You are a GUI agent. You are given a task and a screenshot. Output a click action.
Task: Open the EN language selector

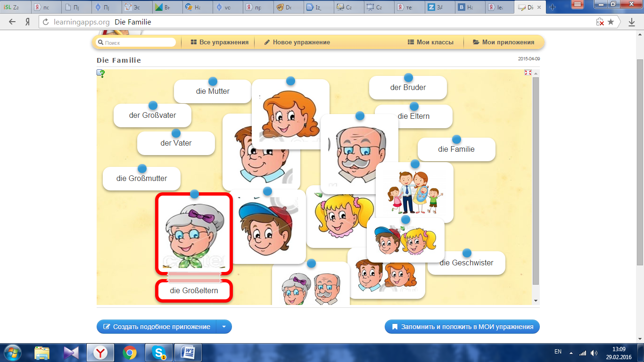pyautogui.click(x=558, y=352)
